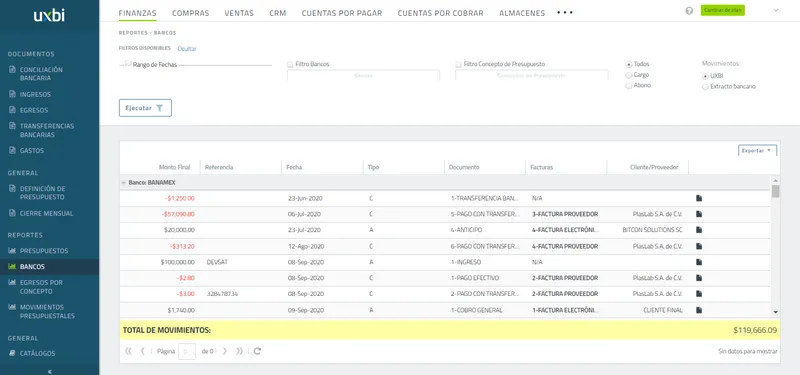Screen dimensions: 800x375
Task: Go to previous page arrow
Action: pos(143,351)
